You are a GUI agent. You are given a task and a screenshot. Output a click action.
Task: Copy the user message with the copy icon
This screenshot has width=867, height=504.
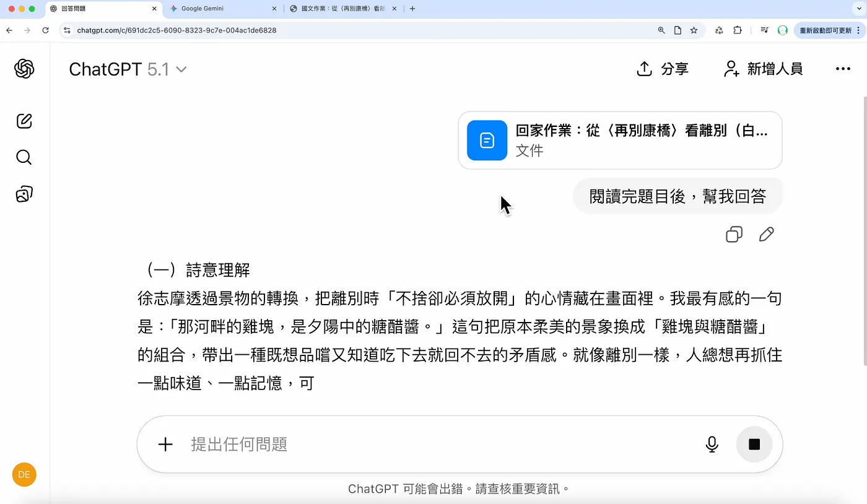tap(734, 235)
